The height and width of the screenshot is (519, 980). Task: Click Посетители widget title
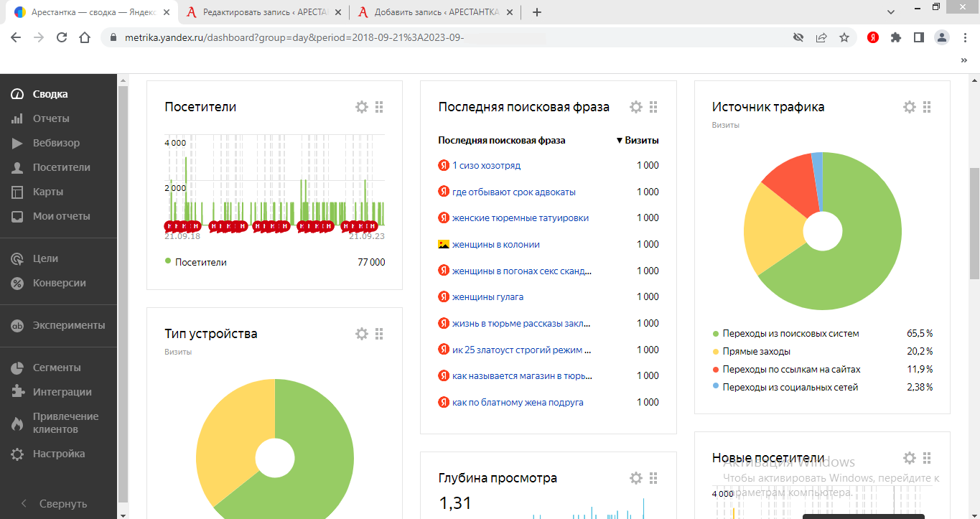tap(200, 107)
